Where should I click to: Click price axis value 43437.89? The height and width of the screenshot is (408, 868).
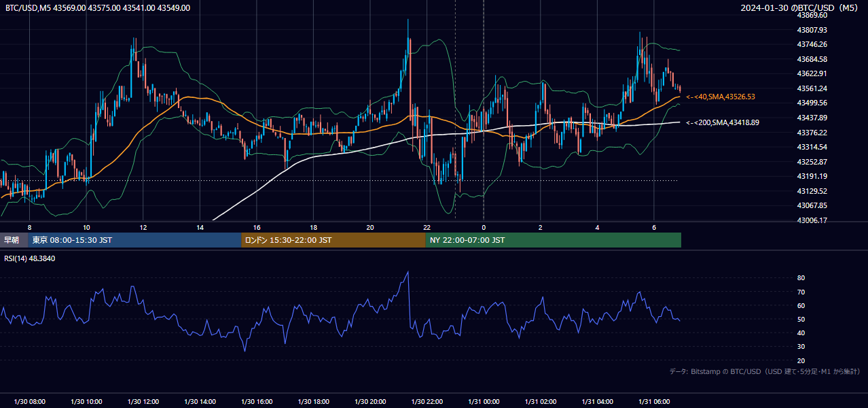pyautogui.click(x=812, y=118)
